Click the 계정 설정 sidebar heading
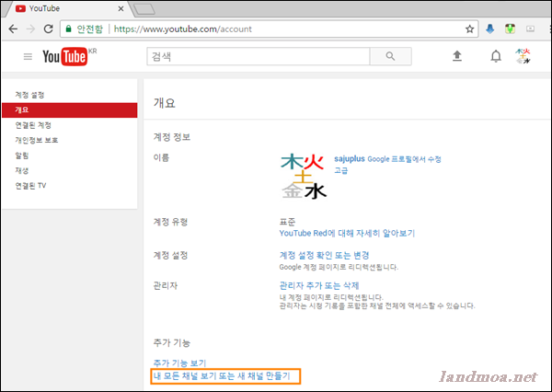The image size is (552, 392). point(29,95)
